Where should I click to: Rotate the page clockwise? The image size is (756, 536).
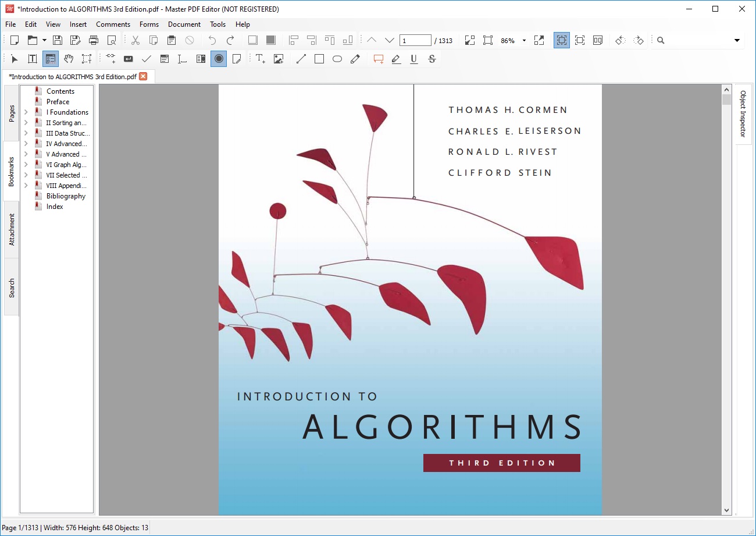(x=639, y=40)
